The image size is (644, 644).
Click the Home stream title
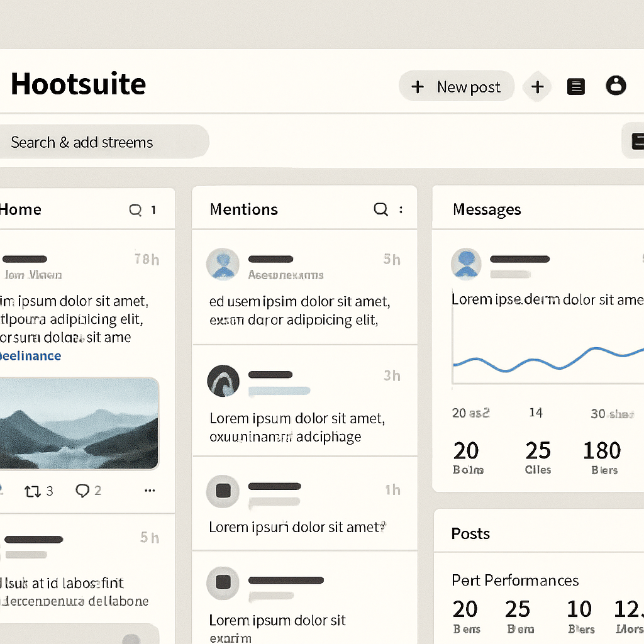click(21, 209)
